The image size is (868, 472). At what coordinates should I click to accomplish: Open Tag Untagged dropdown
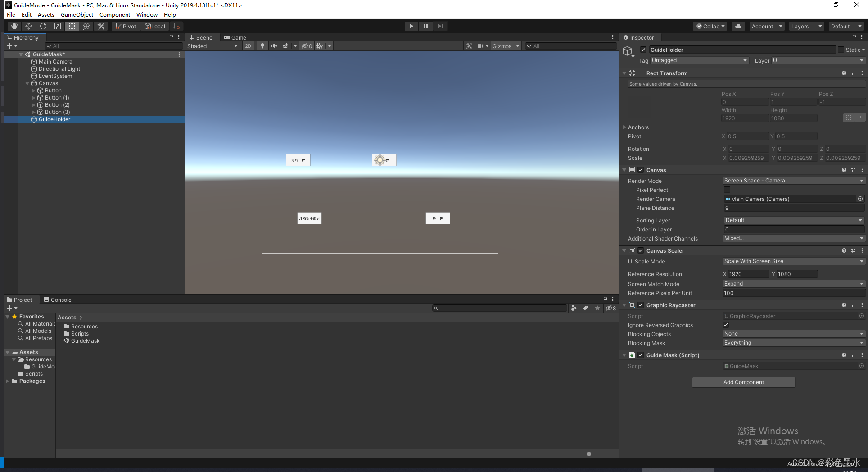coord(700,60)
